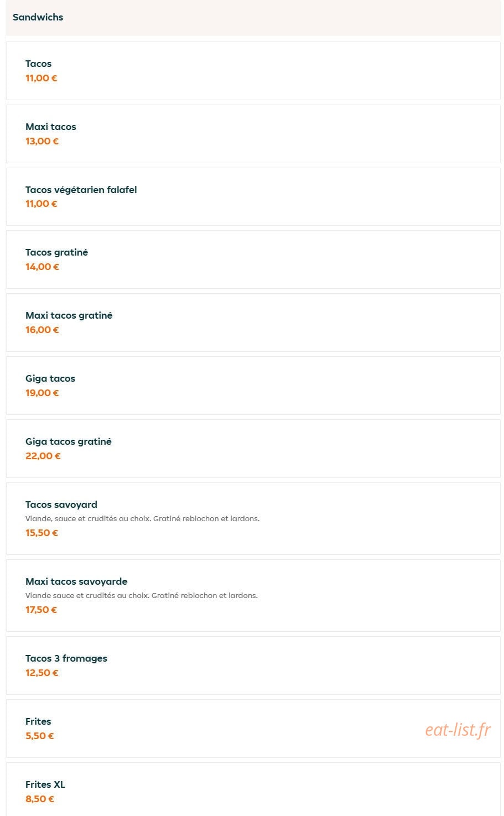Click the 19,00 € Giga tacos price
The height and width of the screenshot is (816, 504).
coord(42,393)
